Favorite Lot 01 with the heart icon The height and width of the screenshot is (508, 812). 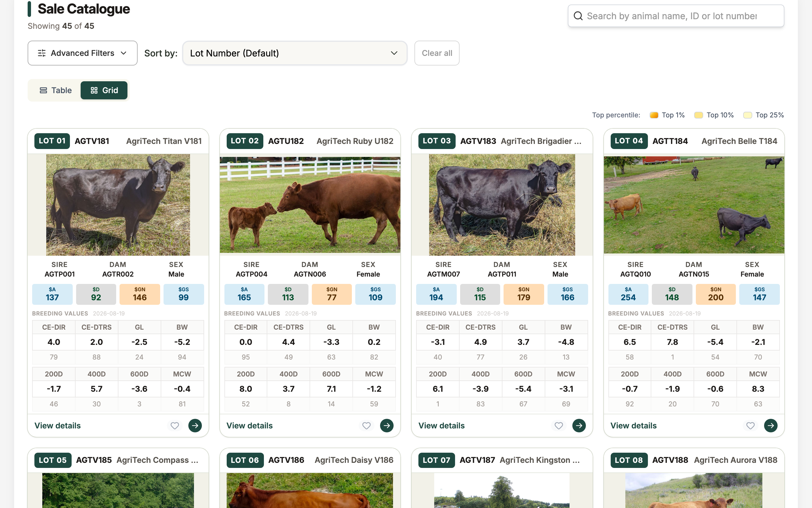(x=175, y=426)
